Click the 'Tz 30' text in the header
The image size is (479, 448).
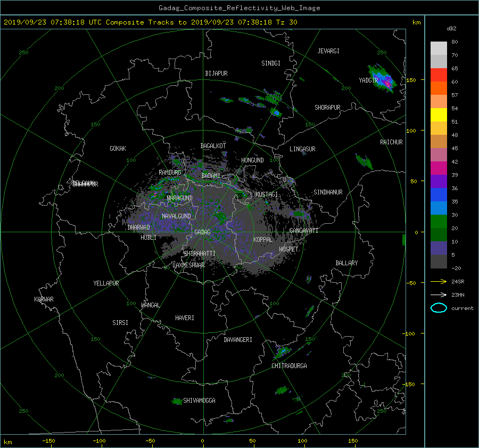286,22
